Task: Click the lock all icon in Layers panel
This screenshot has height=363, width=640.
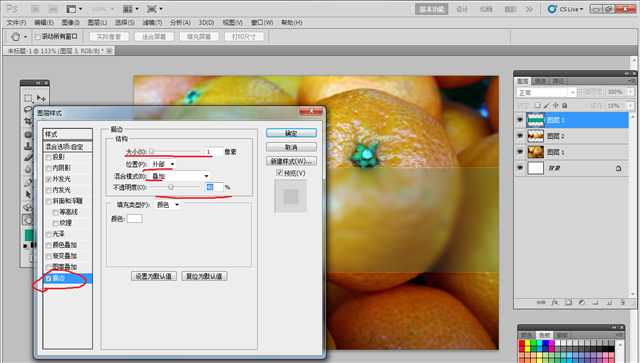Action: [x=564, y=105]
